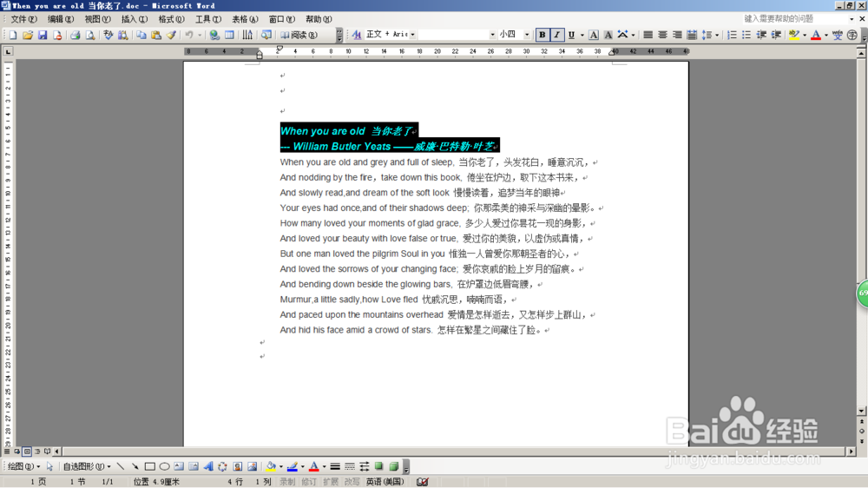The height and width of the screenshot is (488, 868).
Task: Insert clip art from the drawing toolbar
Action: coord(238,466)
